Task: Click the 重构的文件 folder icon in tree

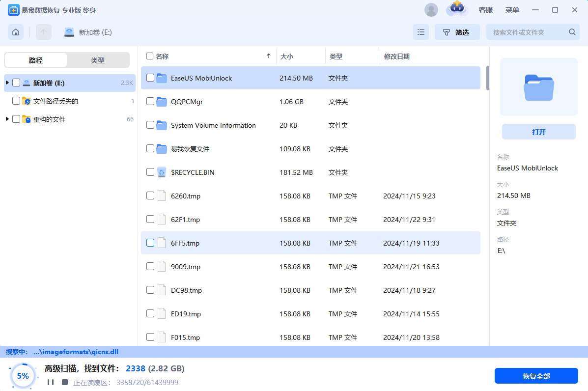Action: [26, 119]
